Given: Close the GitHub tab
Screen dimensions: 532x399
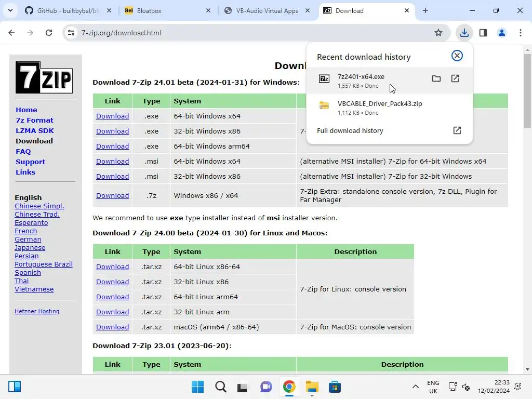Looking at the screenshot, I should (x=109, y=10).
